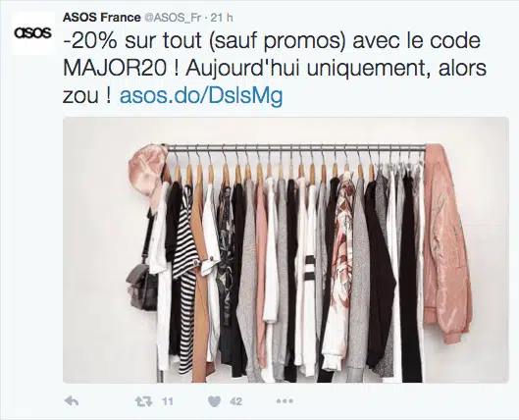Open the clothing rack photo
Image resolution: width=519 pixels, height=420 pixels.
[285, 250]
